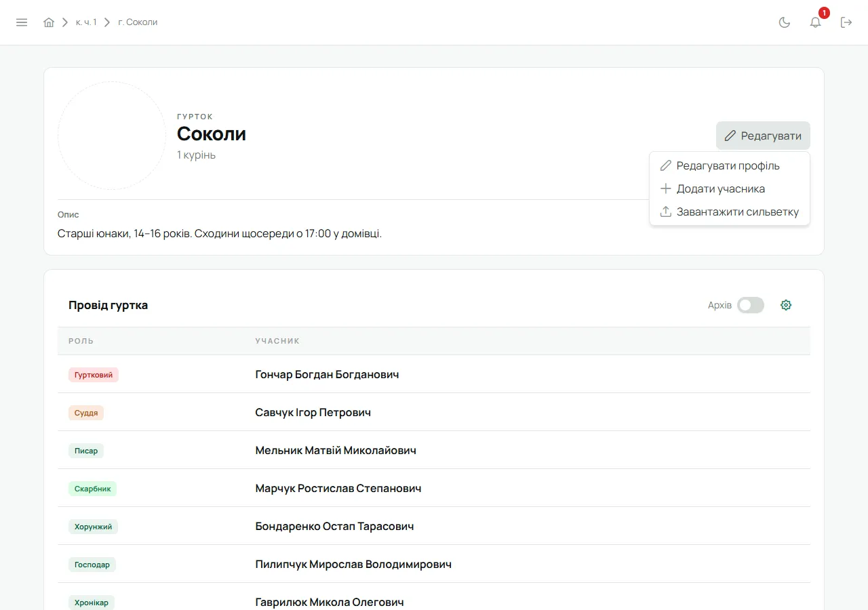Select the Суддя role badge

[x=86, y=413]
